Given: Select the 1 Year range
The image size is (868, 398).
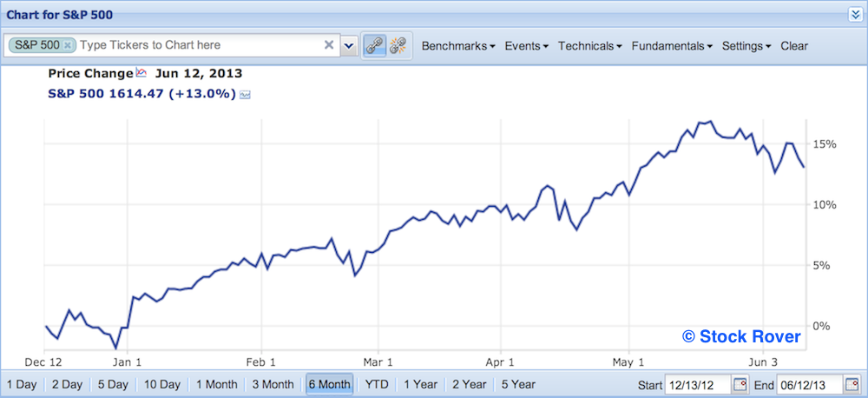Looking at the screenshot, I should coord(420,384).
